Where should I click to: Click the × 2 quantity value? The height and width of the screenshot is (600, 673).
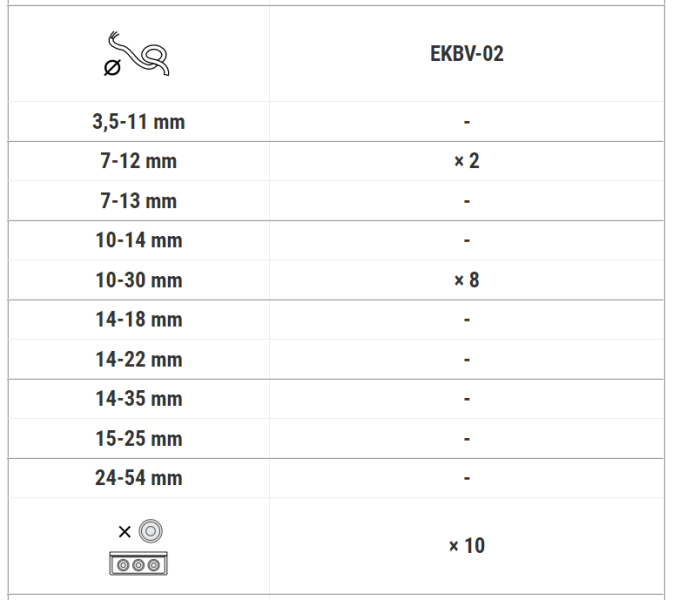466,161
